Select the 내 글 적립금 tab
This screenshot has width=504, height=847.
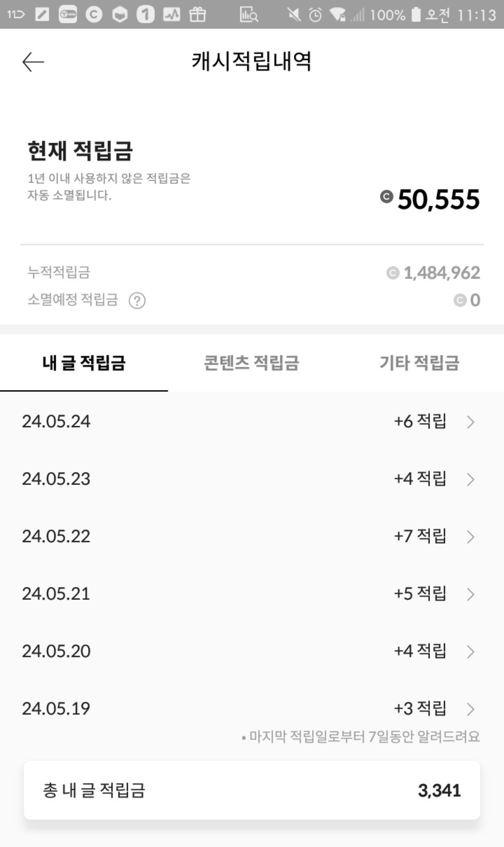pyautogui.click(x=84, y=363)
